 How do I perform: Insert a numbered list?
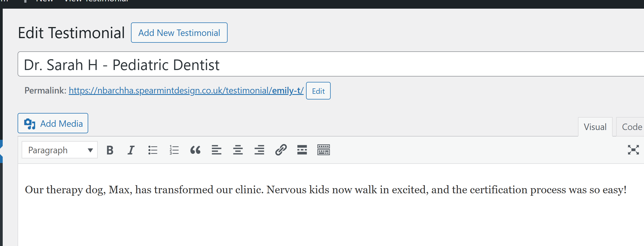point(174,150)
